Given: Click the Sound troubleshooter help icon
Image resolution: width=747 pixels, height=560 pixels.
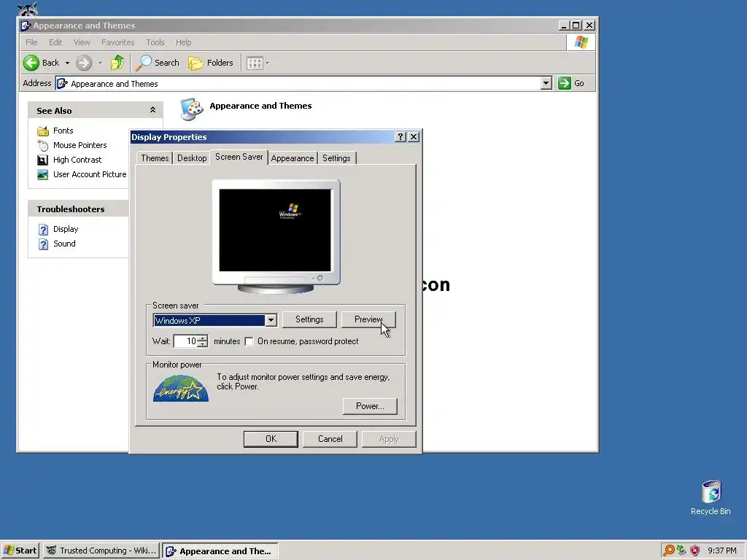Looking at the screenshot, I should (x=43, y=244).
